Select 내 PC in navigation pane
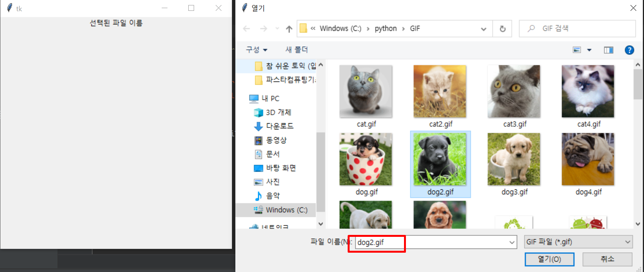Image resolution: width=644 pixels, height=272 pixels. (x=264, y=99)
